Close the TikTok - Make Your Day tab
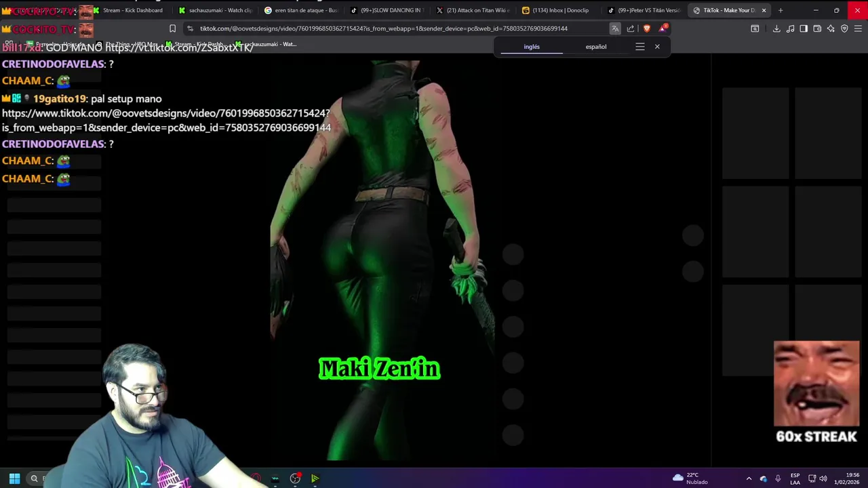868x488 pixels. coord(764,10)
